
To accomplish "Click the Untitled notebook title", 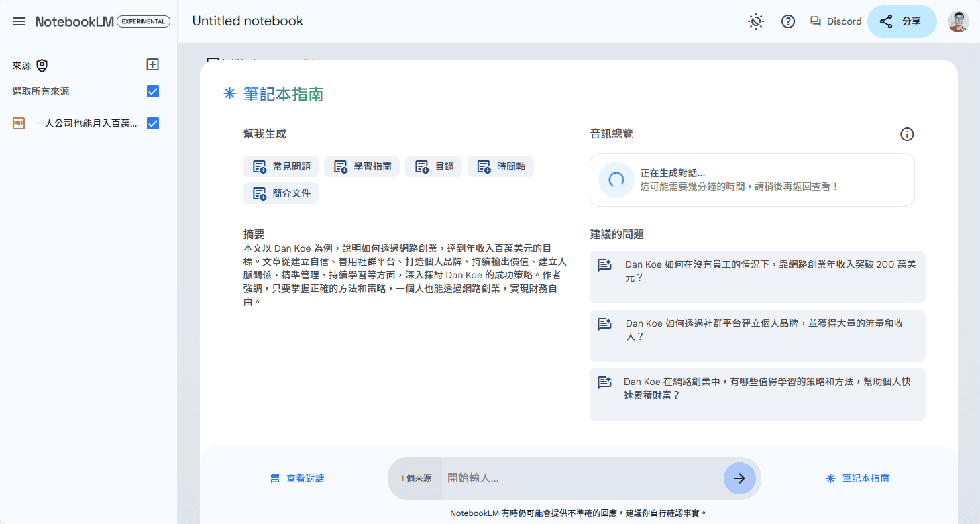I will (x=248, y=21).
